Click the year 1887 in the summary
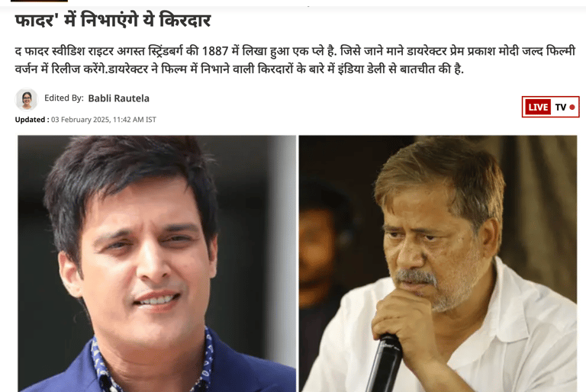The image size is (586, 392). point(215,51)
